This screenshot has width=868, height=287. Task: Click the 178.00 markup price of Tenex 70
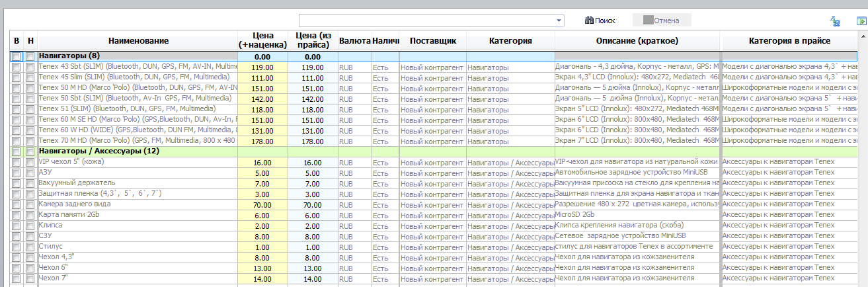pyautogui.click(x=263, y=142)
